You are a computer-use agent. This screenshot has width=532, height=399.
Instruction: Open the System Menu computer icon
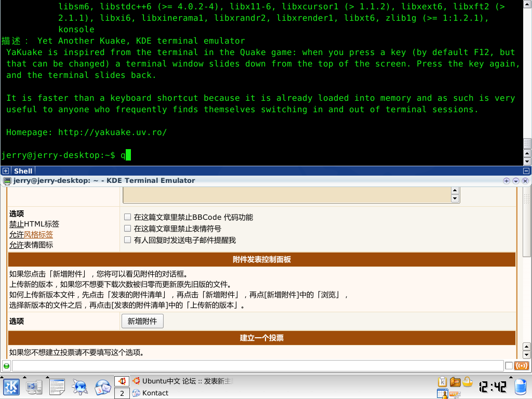point(34,387)
